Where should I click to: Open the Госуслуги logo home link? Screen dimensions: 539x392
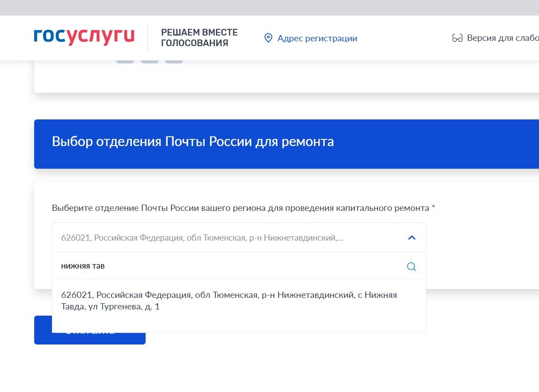84,38
